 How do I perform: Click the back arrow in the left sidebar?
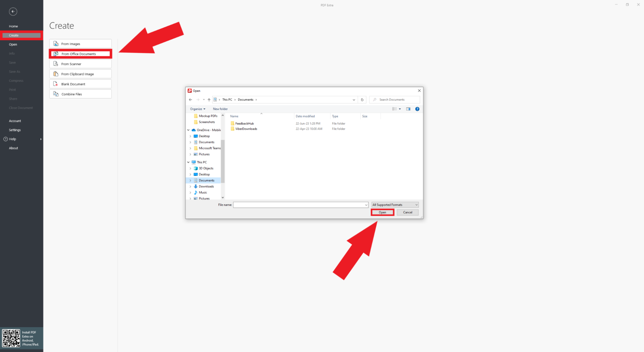pyautogui.click(x=13, y=12)
